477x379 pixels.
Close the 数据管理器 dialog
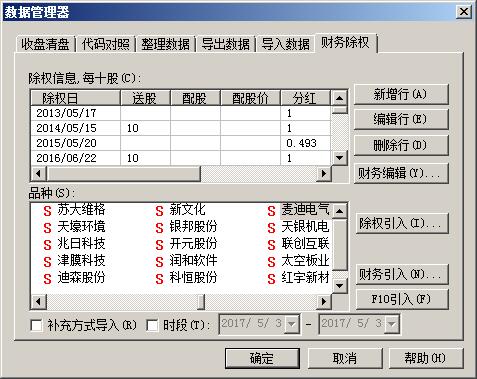464,12
